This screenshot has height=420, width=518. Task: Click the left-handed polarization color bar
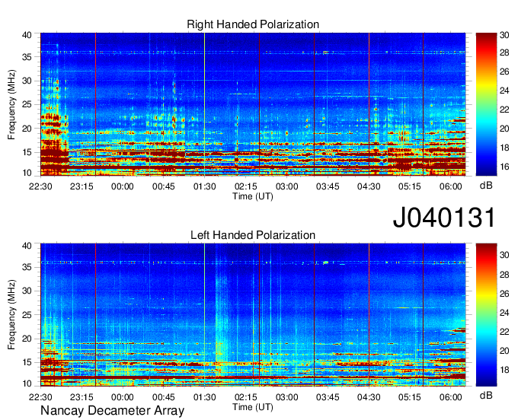[486, 315]
